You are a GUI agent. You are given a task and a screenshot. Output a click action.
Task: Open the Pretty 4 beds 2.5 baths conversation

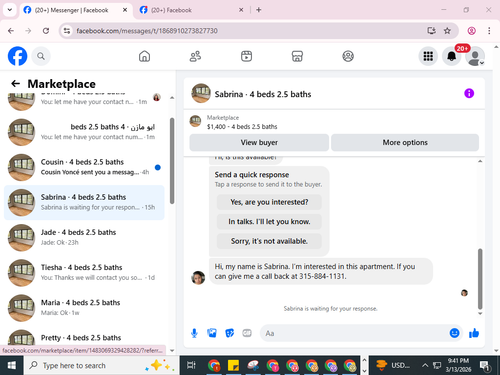click(84, 337)
